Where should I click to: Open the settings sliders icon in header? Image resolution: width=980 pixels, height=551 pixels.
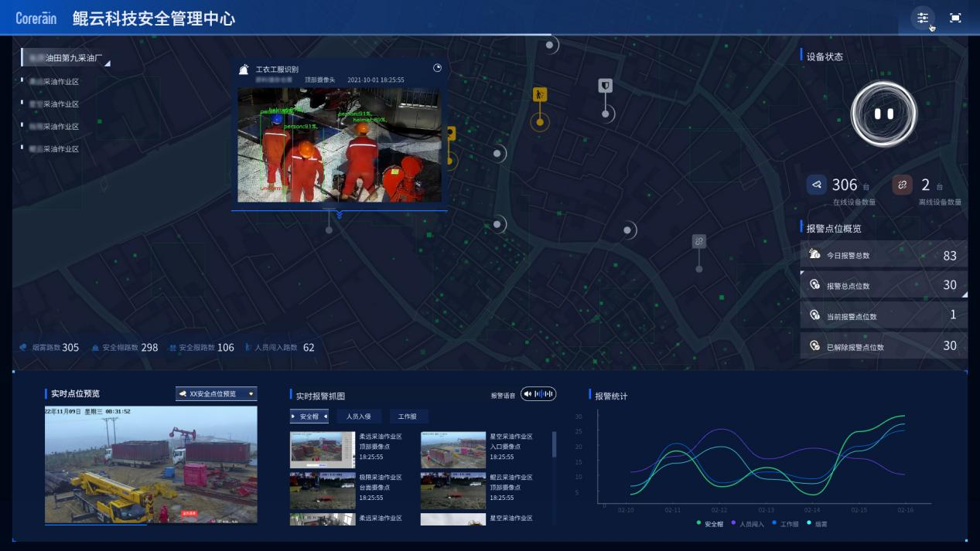922,19
